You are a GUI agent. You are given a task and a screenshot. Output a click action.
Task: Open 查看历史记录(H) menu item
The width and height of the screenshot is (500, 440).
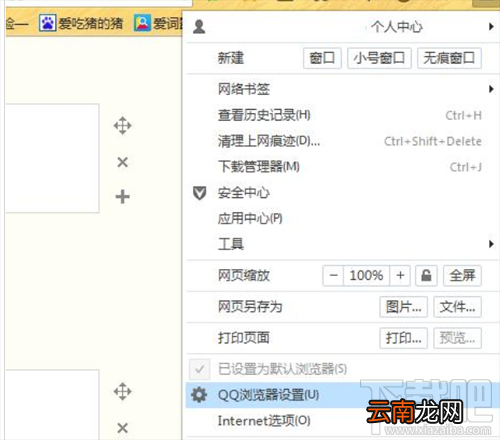[x=343, y=115]
